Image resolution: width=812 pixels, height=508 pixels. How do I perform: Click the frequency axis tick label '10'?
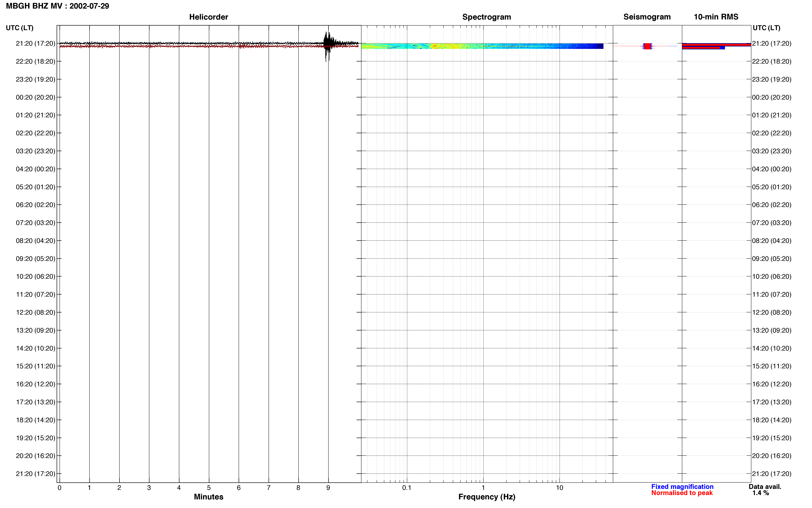(559, 488)
